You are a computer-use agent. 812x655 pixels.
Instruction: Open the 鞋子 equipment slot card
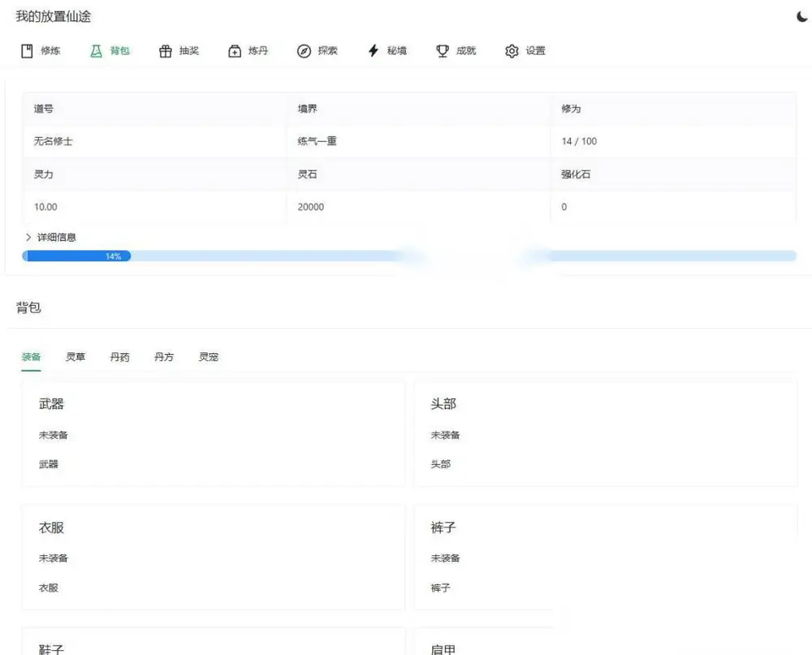pyautogui.click(x=214, y=642)
